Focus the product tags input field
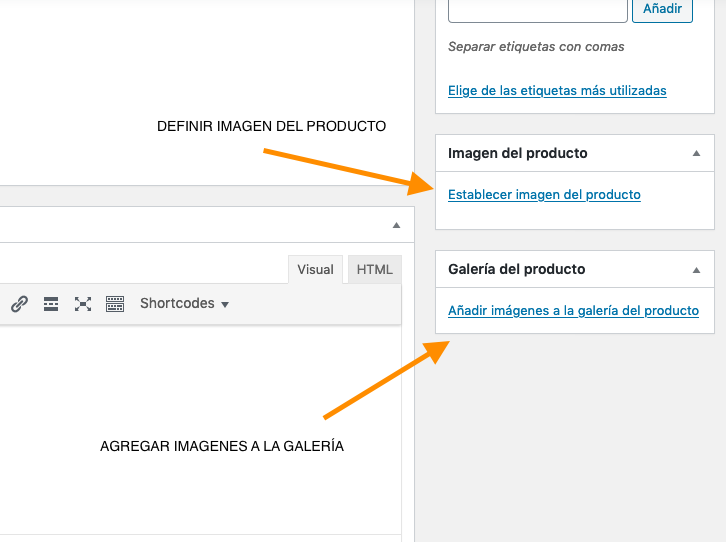The width and height of the screenshot is (726, 542). [x=538, y=10]
